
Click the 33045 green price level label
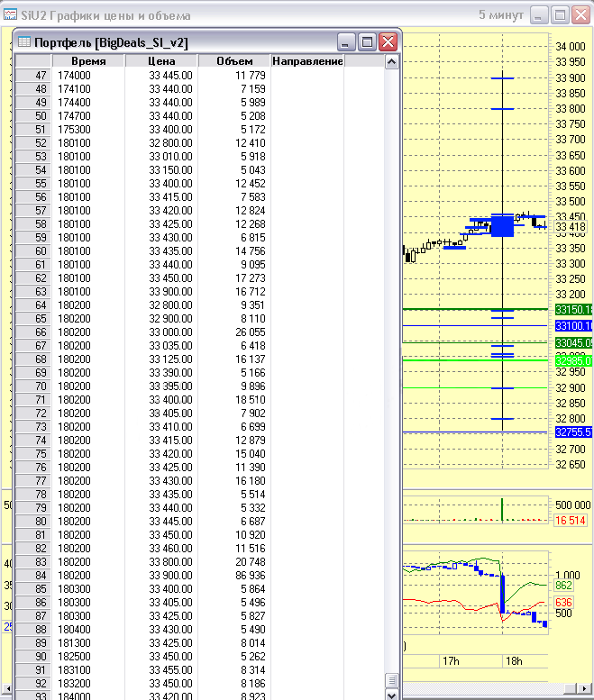click(573, 343)
